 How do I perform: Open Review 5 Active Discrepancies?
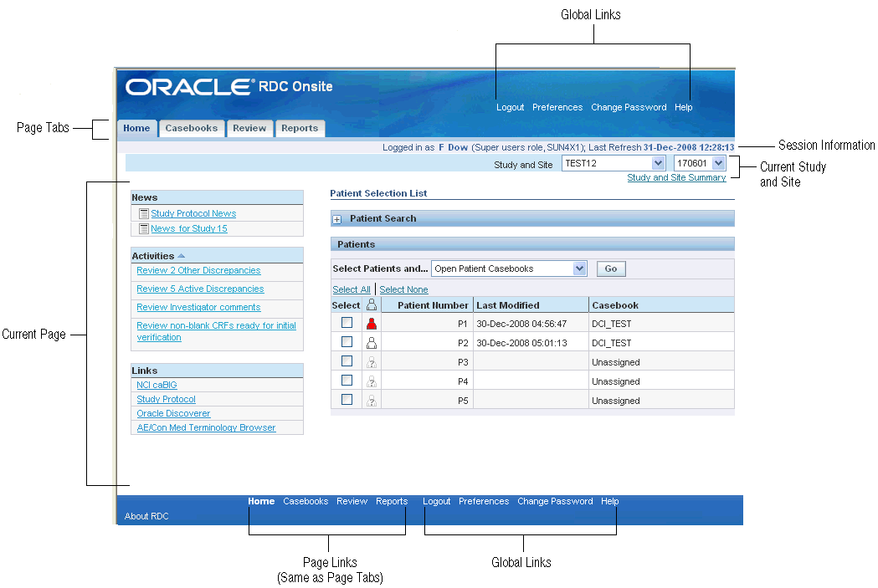[x=201, y=289]
